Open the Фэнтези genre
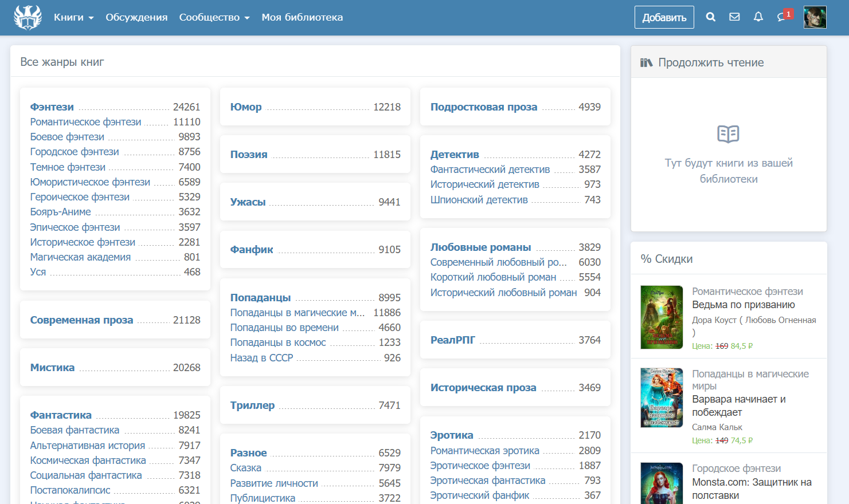 pyautogui.click(x=52, y=107)
